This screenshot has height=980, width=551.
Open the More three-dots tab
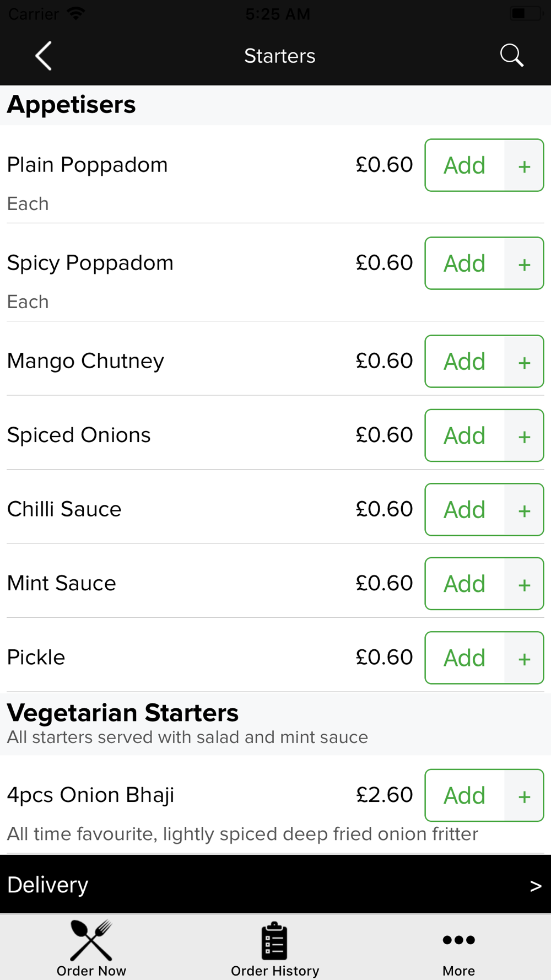(x=458, y=948)
